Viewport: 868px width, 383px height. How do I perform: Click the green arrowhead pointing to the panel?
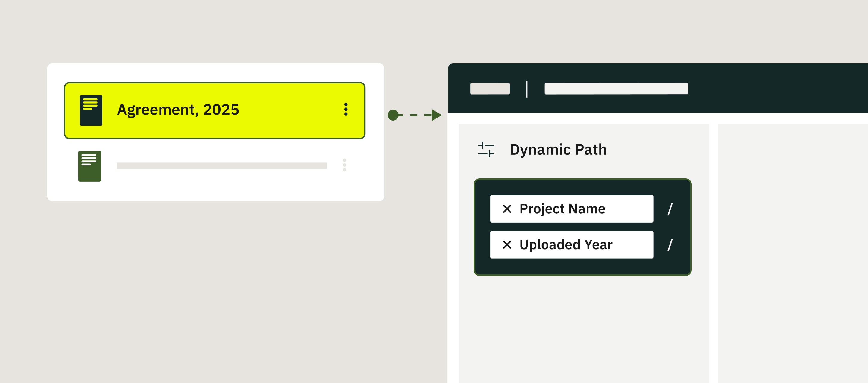(436, 115)
